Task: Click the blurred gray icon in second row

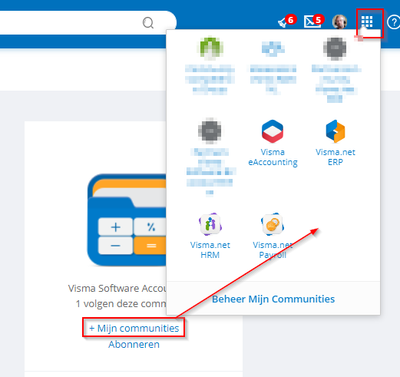Action: 210,130
